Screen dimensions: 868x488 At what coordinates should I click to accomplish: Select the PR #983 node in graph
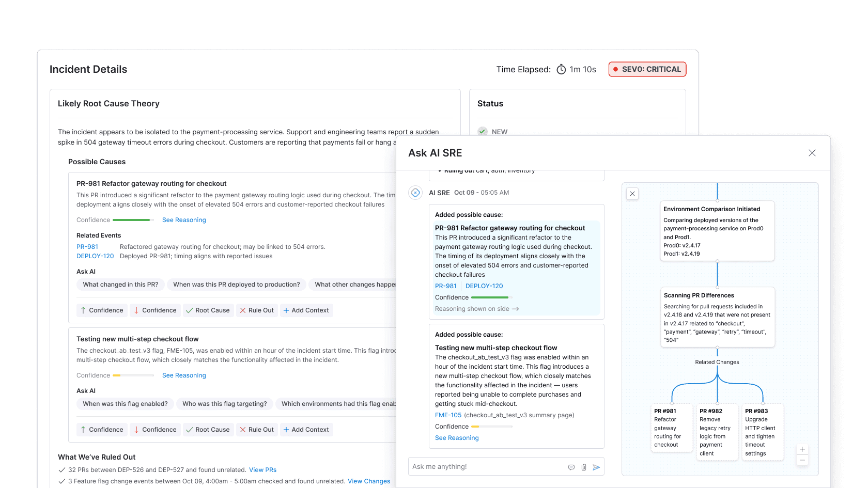point(763,432)
